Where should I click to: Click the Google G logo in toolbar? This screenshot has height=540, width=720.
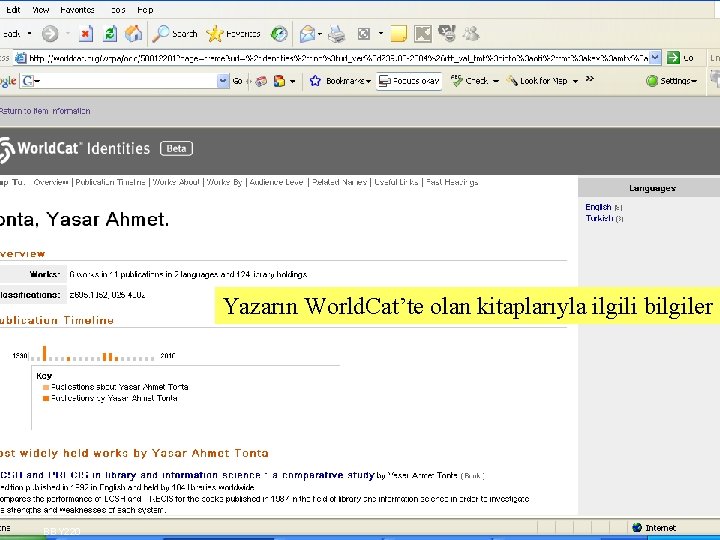28,81
